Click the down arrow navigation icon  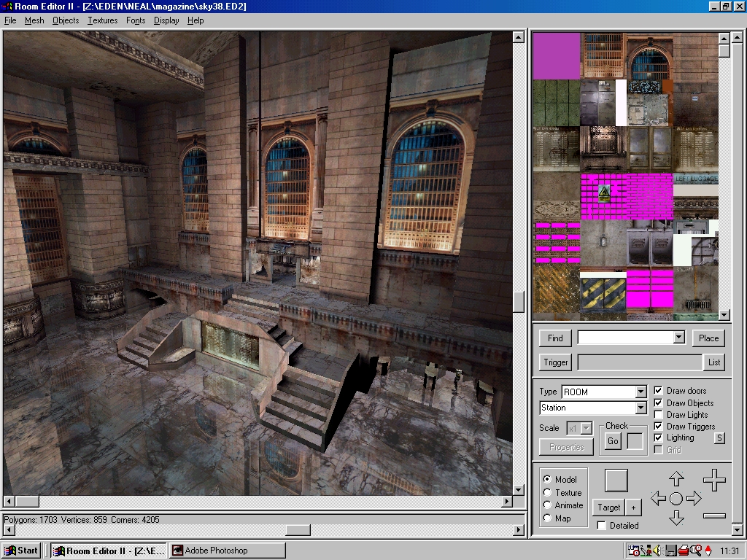coord(676,518)
